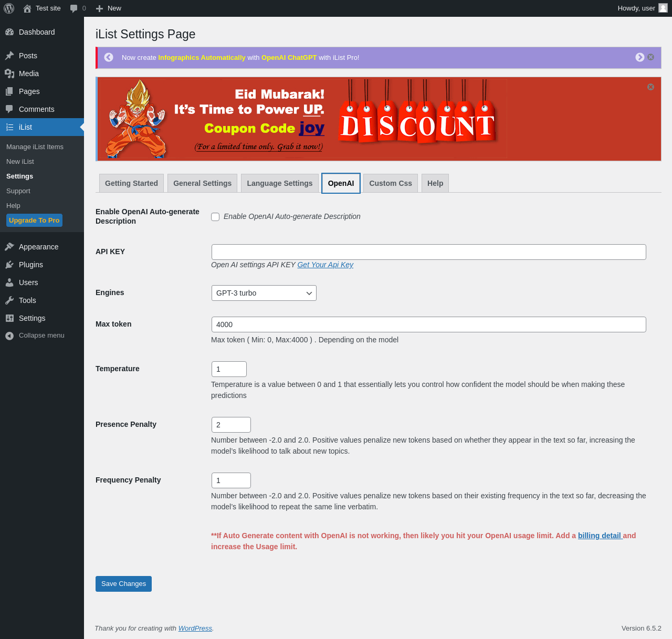Open Settings under iList submenu
The width and height of the screenshot is (672, 639).
click(19, 176)
